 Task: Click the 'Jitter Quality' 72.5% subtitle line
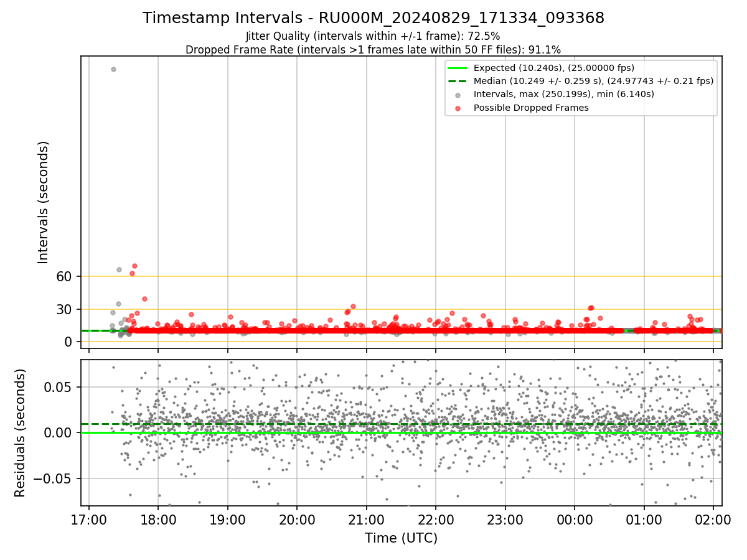click(x=373, y=36)
